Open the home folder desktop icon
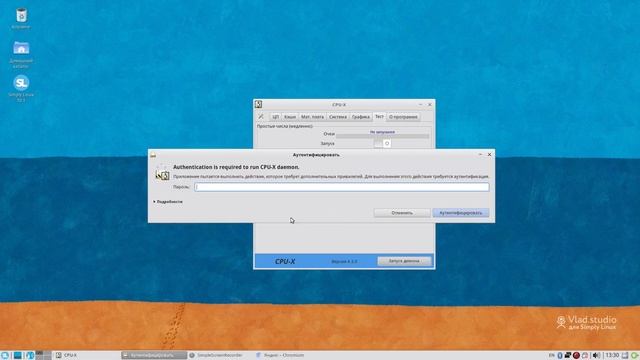Image resolution: width=640 pixels, height=360 pixels. point(21,54)
